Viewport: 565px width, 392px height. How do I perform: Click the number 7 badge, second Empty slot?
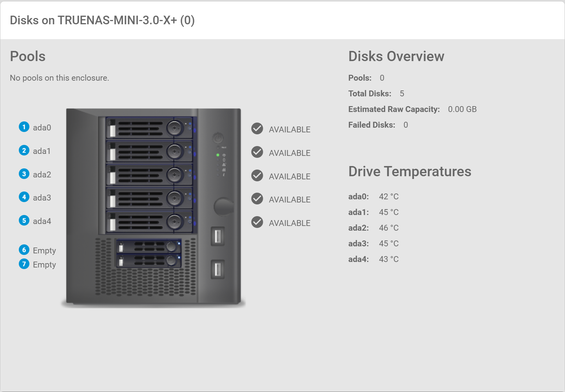(24, 264)
